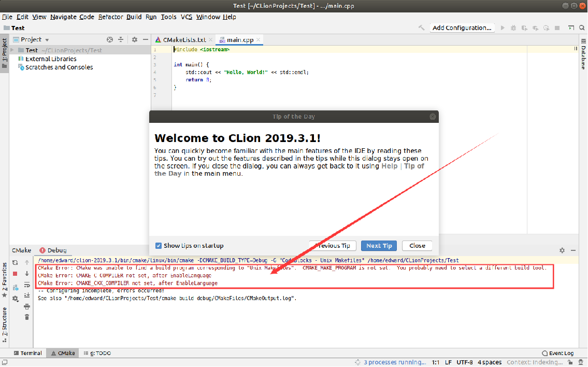Open Project panel settings gear
588x367 pixels.
pyautogui.click(x=134, y=39)
